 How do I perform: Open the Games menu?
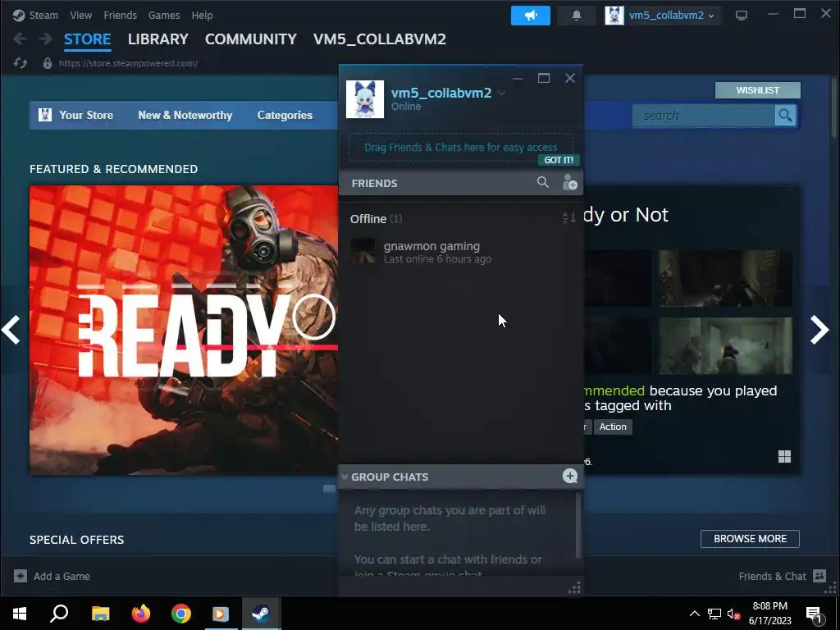pyautogui.click(x=164, y=15)
